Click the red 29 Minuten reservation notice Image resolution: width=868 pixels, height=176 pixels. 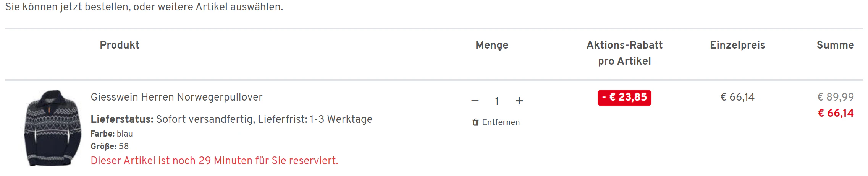(215, 161)
